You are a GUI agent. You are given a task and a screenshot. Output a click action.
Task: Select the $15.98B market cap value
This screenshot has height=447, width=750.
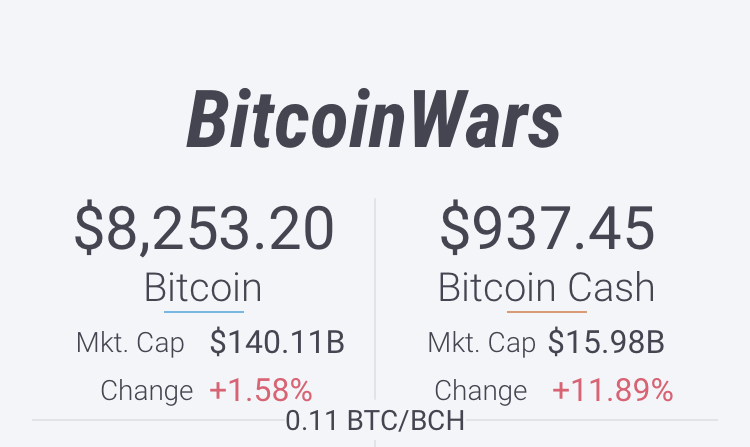click(x=606, y=343)
